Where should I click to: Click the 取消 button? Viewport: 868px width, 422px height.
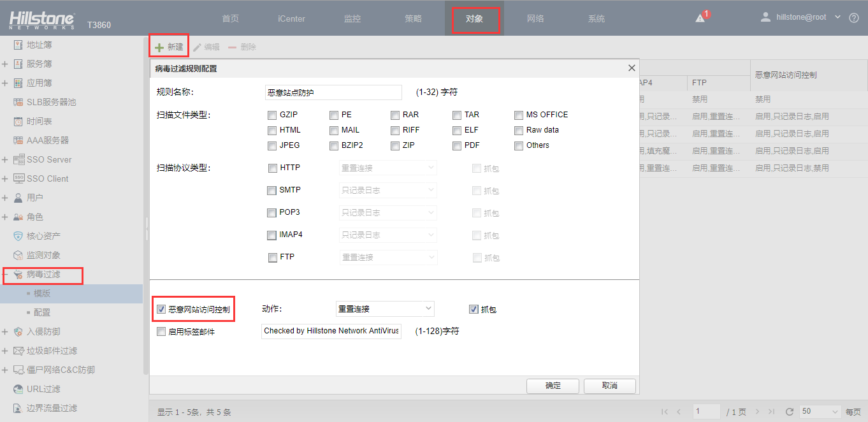pyautogui.click(x=610, y=386)
